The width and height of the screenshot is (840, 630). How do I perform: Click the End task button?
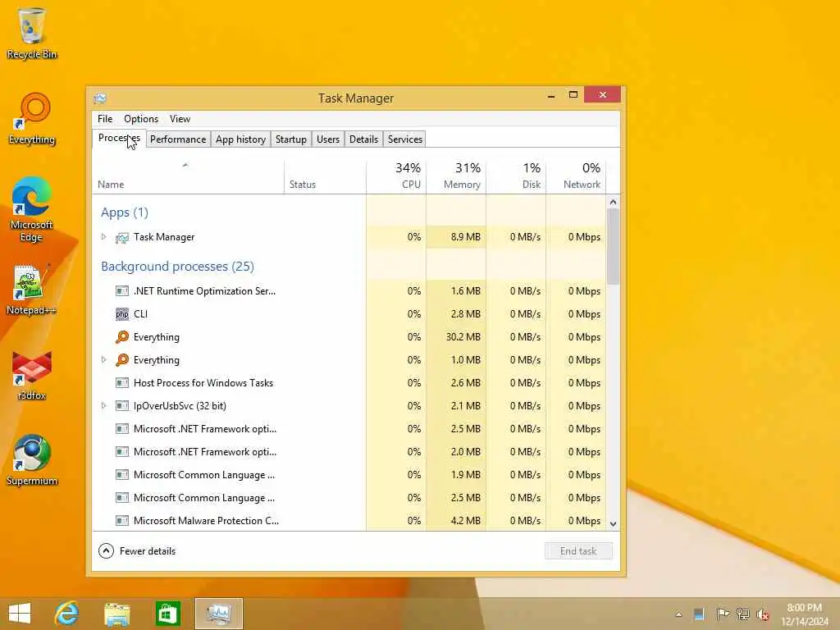tap(578, 550)
